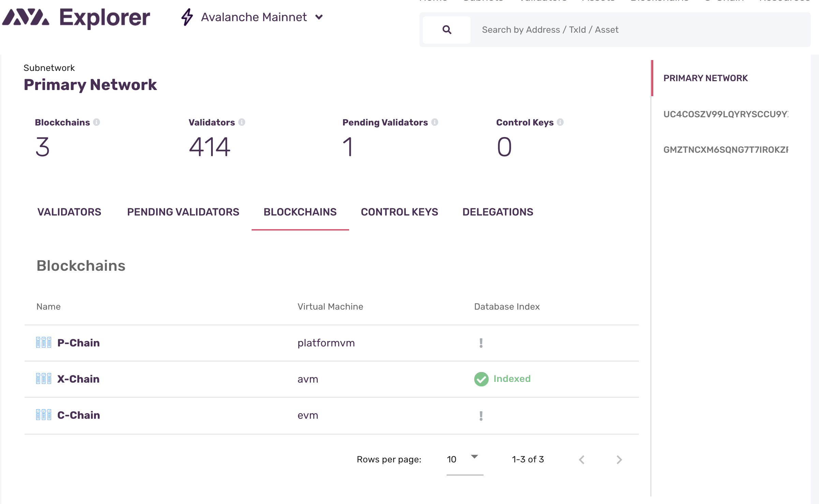
Task: Go to the next table page
Action: (x=619, y=460)
